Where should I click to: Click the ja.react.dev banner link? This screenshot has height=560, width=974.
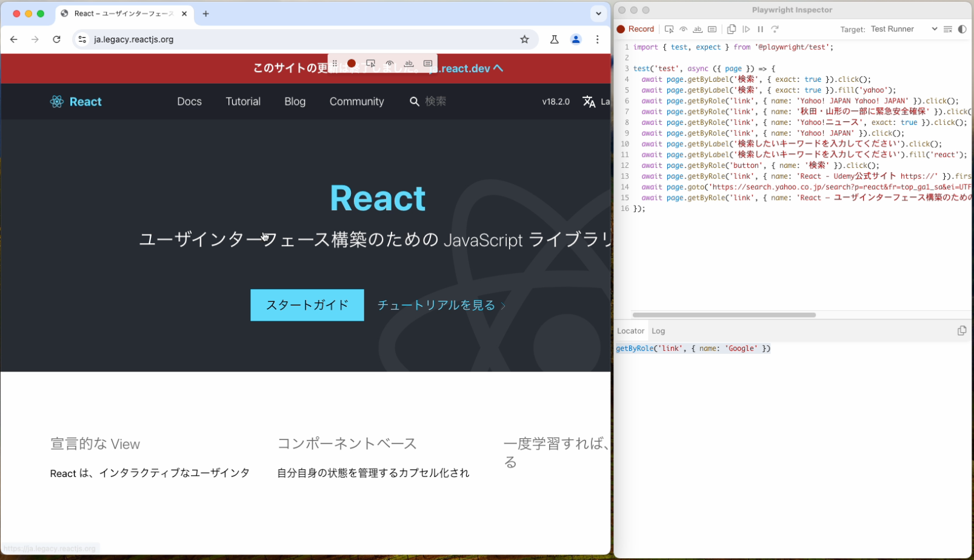coord(465,68)
